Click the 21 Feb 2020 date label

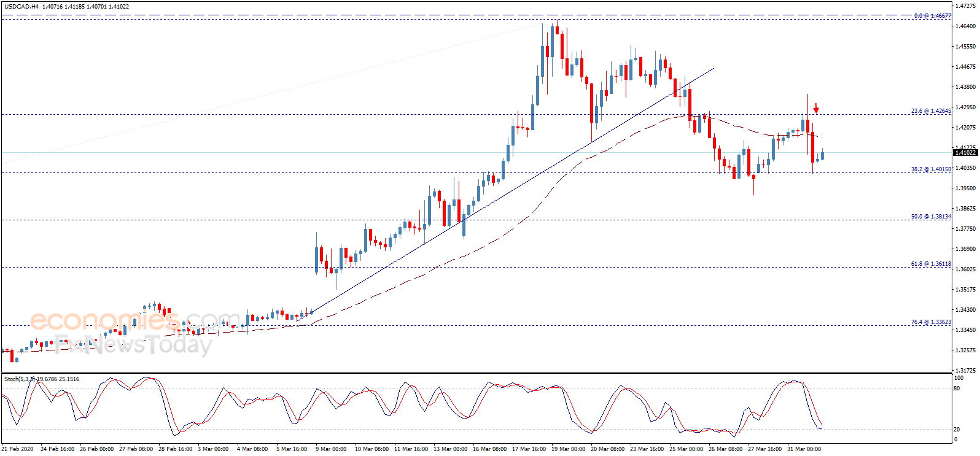coord(17,449)
